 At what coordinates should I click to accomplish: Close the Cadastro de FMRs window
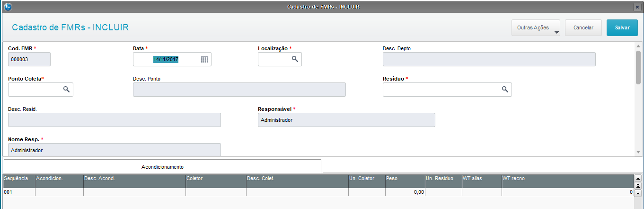click(x=637, y=7)
